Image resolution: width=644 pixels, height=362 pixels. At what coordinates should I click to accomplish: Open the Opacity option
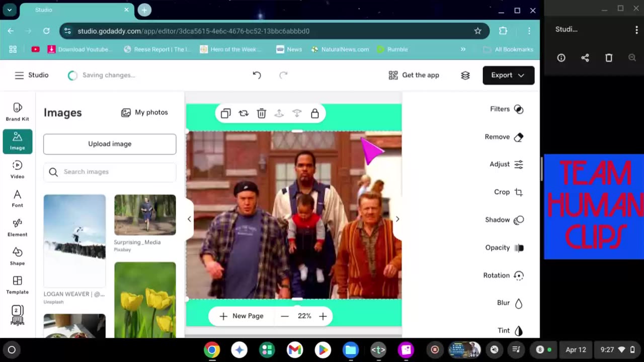click(x=505, y=247)
